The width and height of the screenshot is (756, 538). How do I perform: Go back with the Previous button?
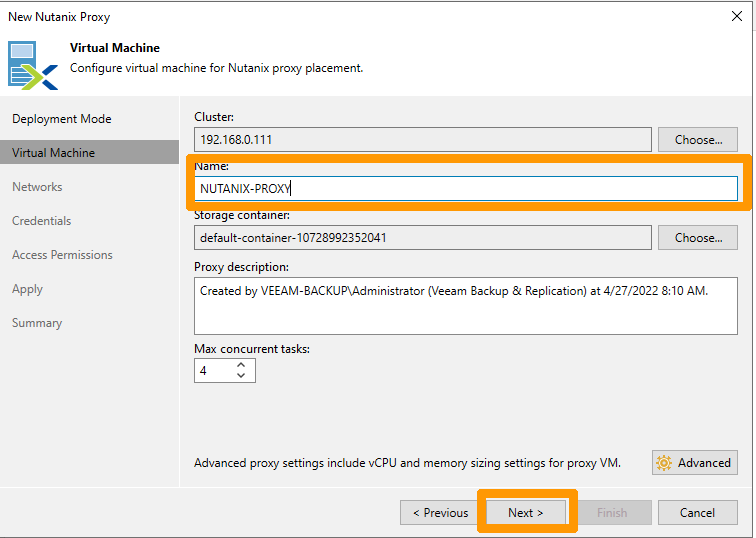tap(440, 513)
